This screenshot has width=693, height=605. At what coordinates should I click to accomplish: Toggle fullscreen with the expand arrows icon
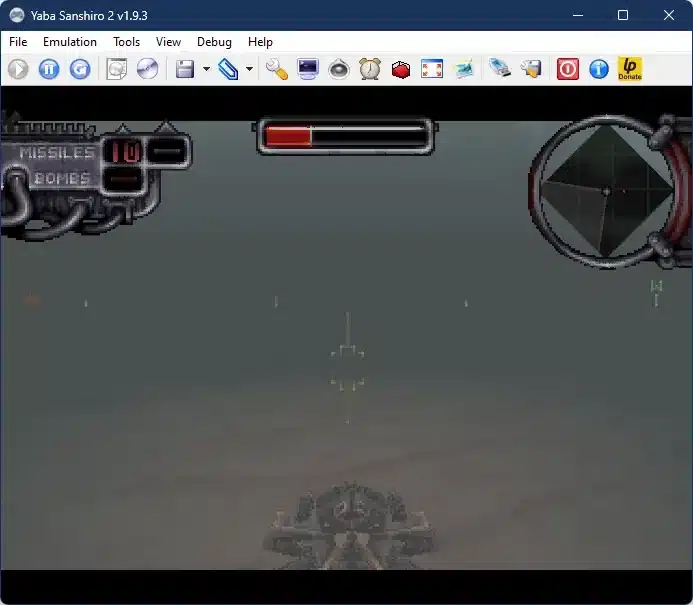click(432, 69)
